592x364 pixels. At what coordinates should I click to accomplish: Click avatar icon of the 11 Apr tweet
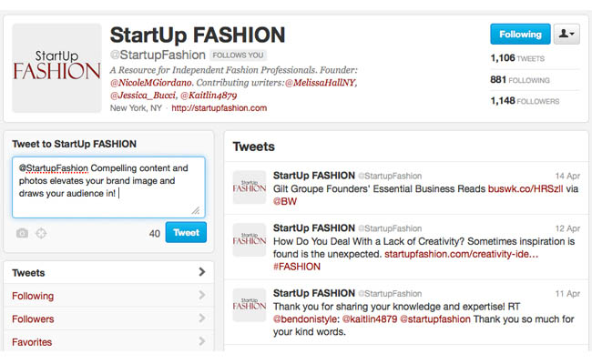point(250,305)
